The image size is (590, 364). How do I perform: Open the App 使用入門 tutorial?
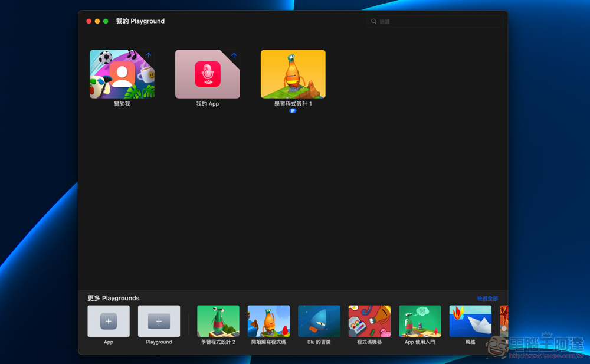[419, 321]
